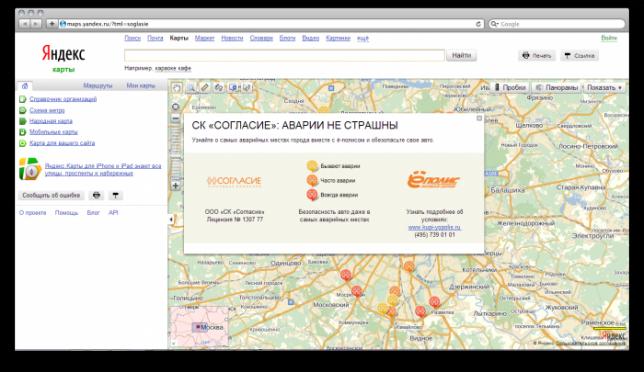The height and width of the screenshot is (372, 644).
Task: Click the Согласие logo in popup
Action: pyautogui.click(x=234, y=181)
